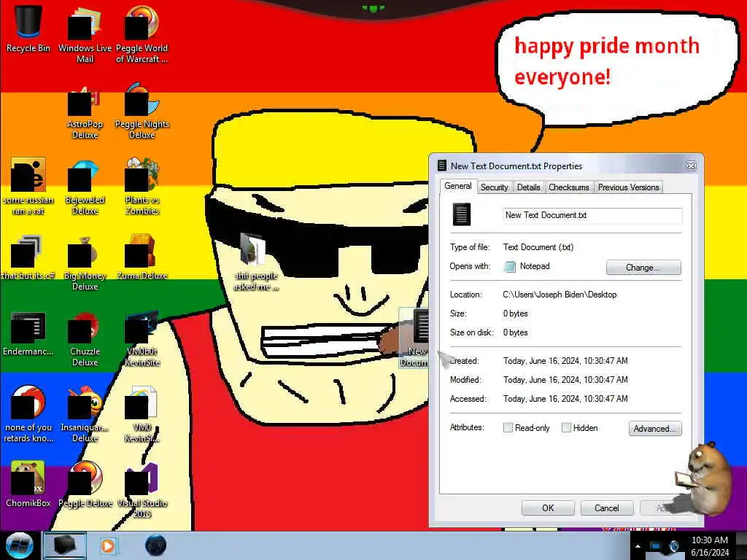Close the Properties dialog window
The image size is (747, 560).
[690, 166]
